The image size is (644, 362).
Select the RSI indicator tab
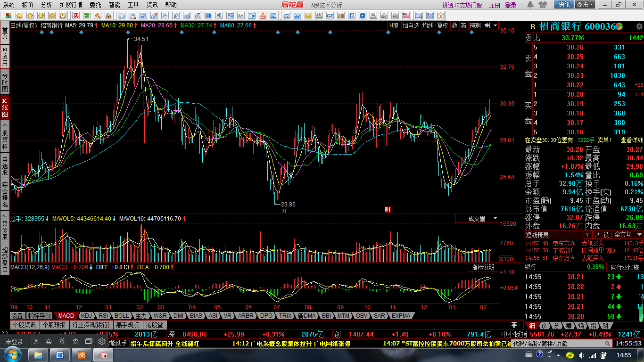click(x=103, y=316)
